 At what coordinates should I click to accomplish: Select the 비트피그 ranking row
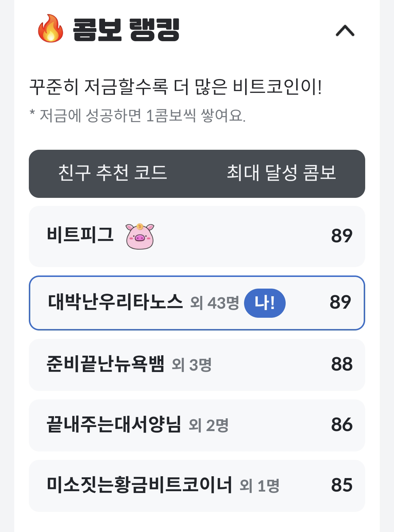pos(197,236)
